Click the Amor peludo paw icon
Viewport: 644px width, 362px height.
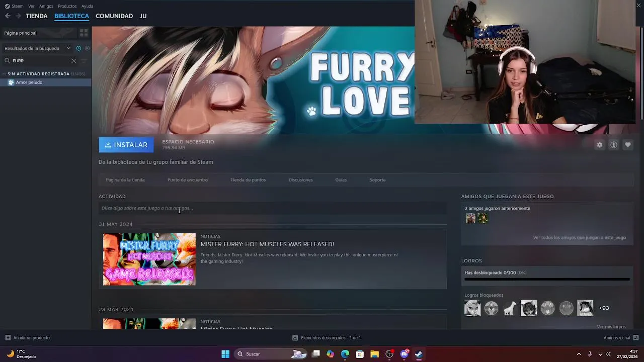[x=11, y=82]
